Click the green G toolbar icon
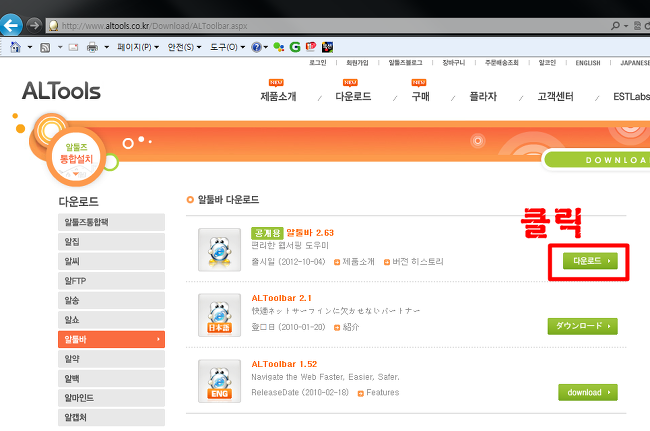Image resolution: width=650 pixels, height=431 pixels. pos(295,47)
